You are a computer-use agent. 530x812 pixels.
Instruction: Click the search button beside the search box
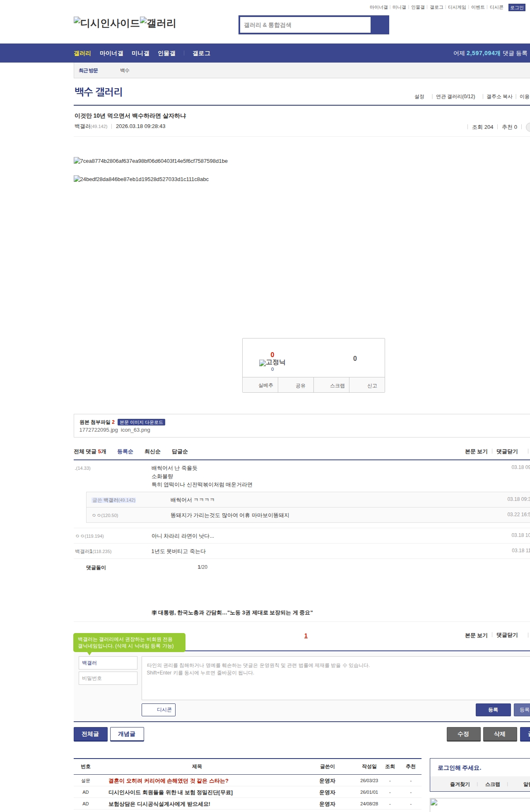click(x=380, y=25)
